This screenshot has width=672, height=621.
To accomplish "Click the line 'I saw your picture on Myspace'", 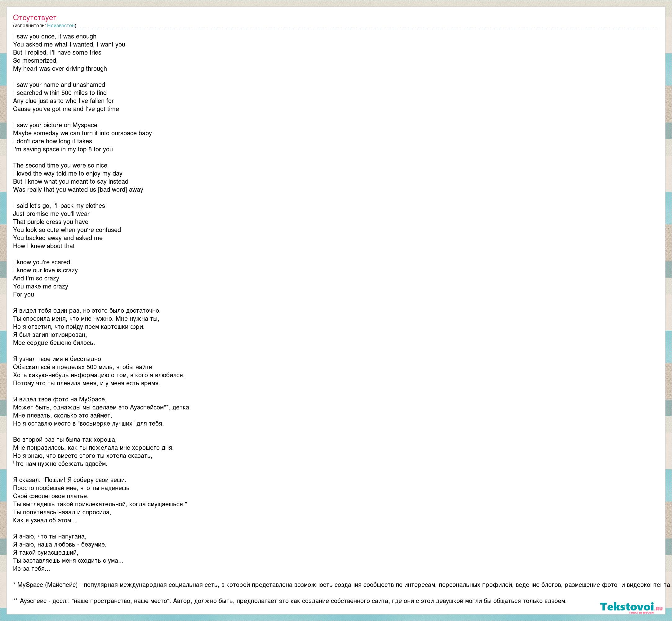I will pos(55,125).
